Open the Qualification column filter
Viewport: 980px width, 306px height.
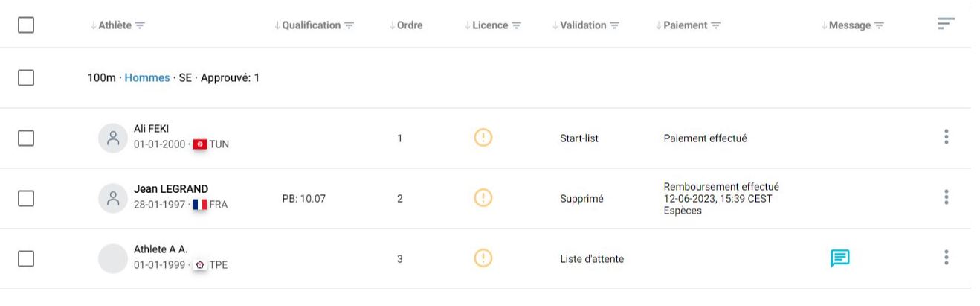(x=349, y=25)
